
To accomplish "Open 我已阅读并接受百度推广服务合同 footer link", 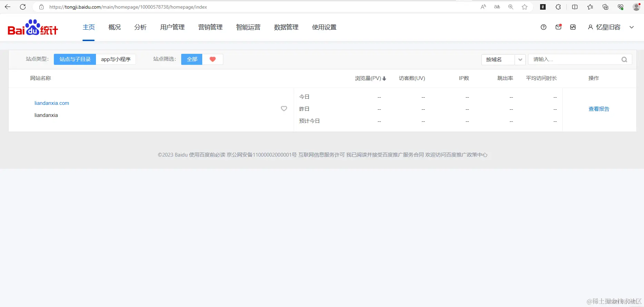I will pos(385,155).
